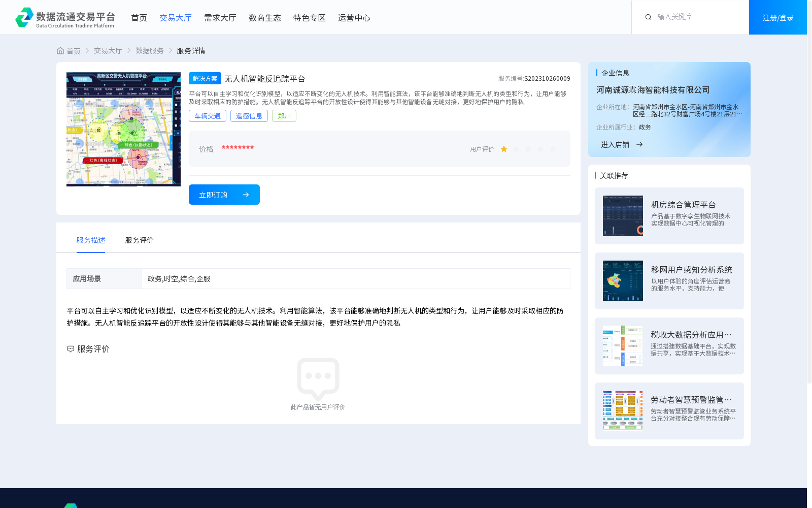Go to 交易大厅 in the breadcrumb
Screen dimensions: 812x508
[108, 51]
